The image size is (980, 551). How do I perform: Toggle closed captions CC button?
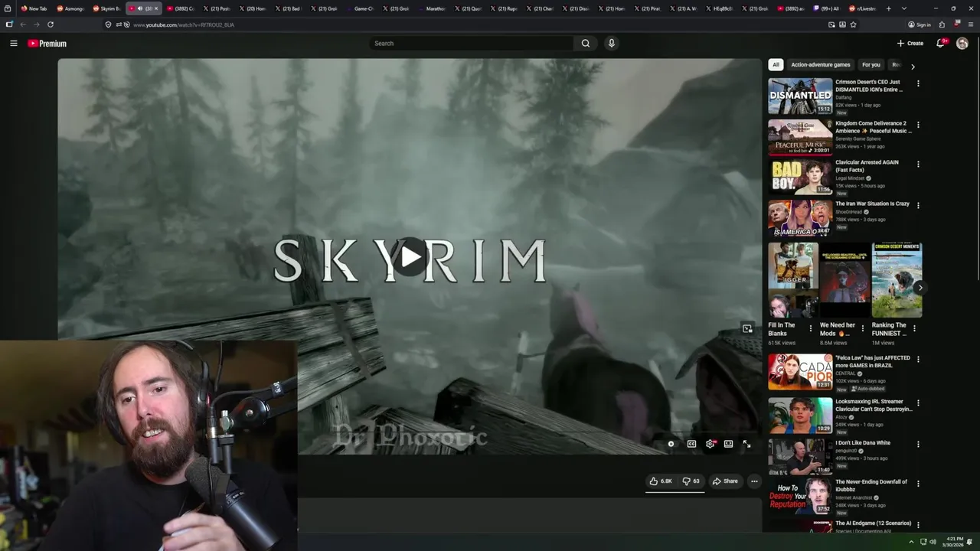(691, 444)
